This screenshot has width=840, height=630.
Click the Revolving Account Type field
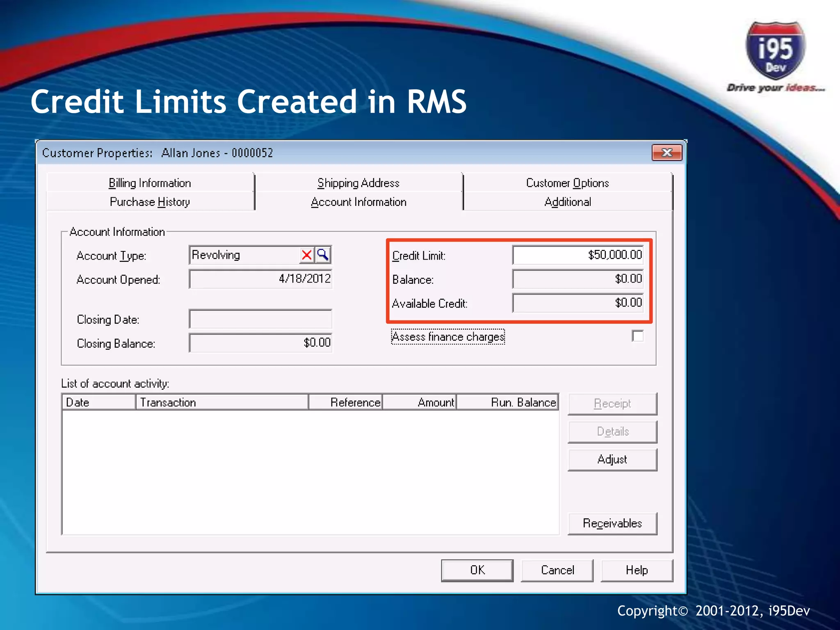coord(244,255)
